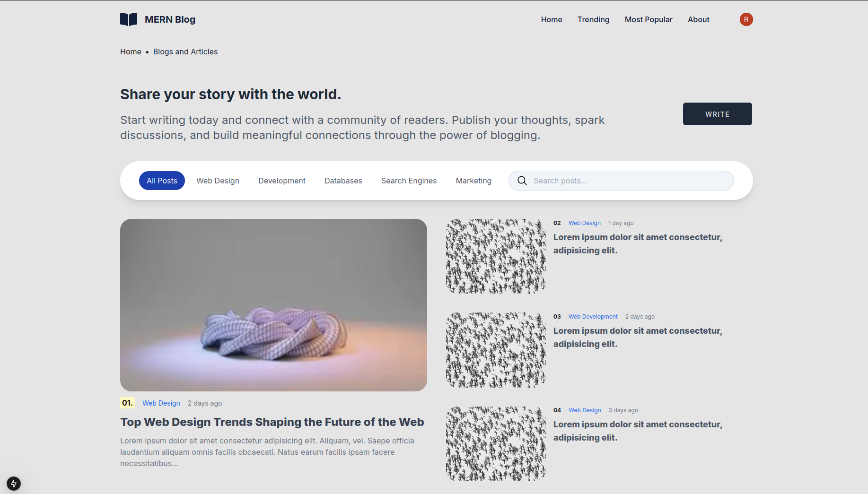868x494 pixels.
Task: Filter by Web Design category
Action: pyautogui.click(x=218, y=181)
